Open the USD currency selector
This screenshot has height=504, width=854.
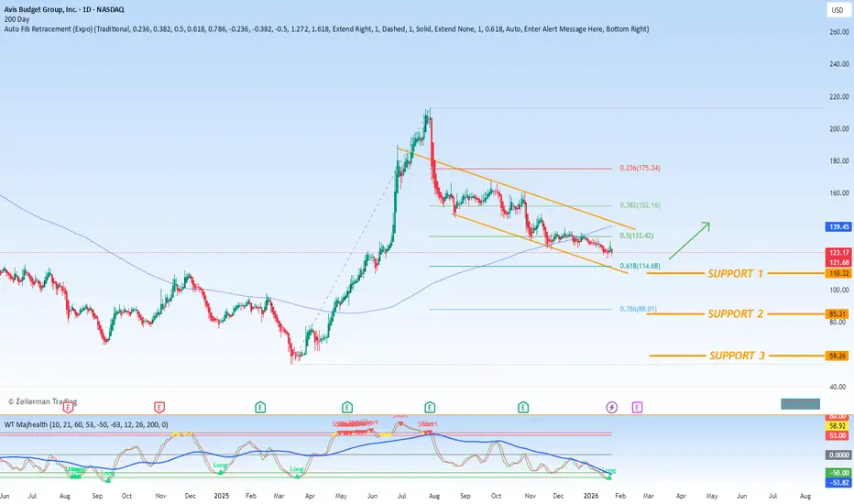point(838,10)
